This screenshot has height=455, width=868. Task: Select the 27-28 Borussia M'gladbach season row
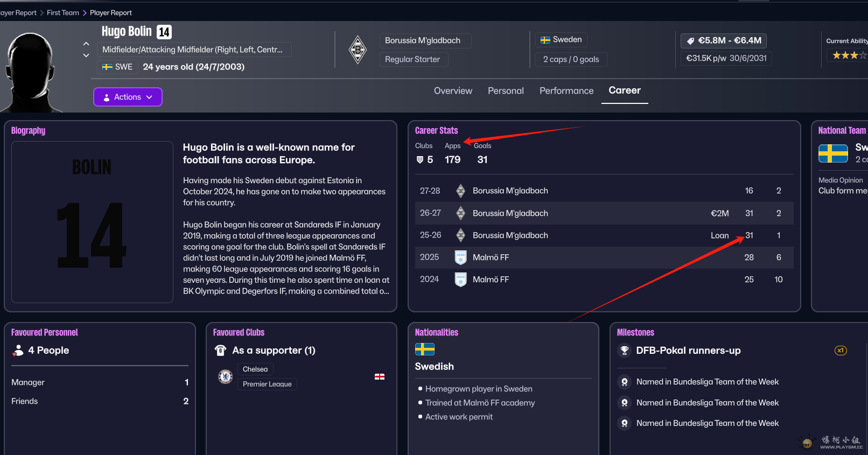[604, 191]
